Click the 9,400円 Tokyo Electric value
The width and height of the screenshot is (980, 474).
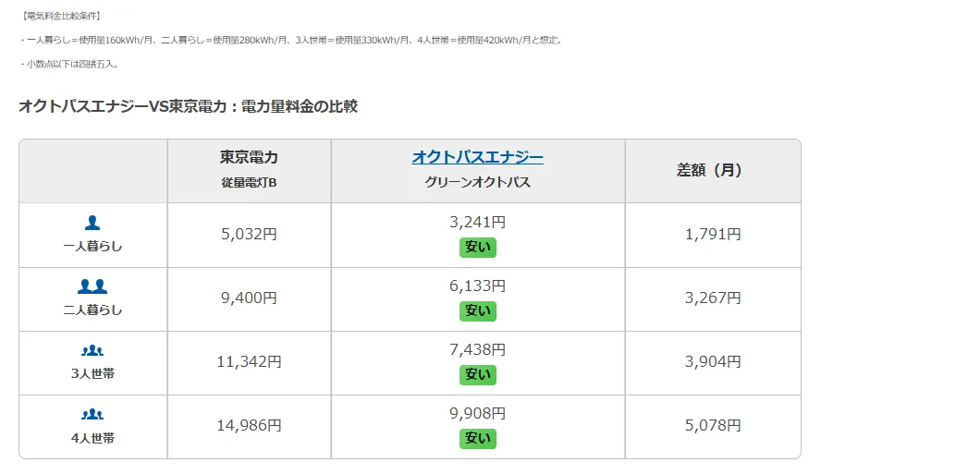tap(249, 298)
